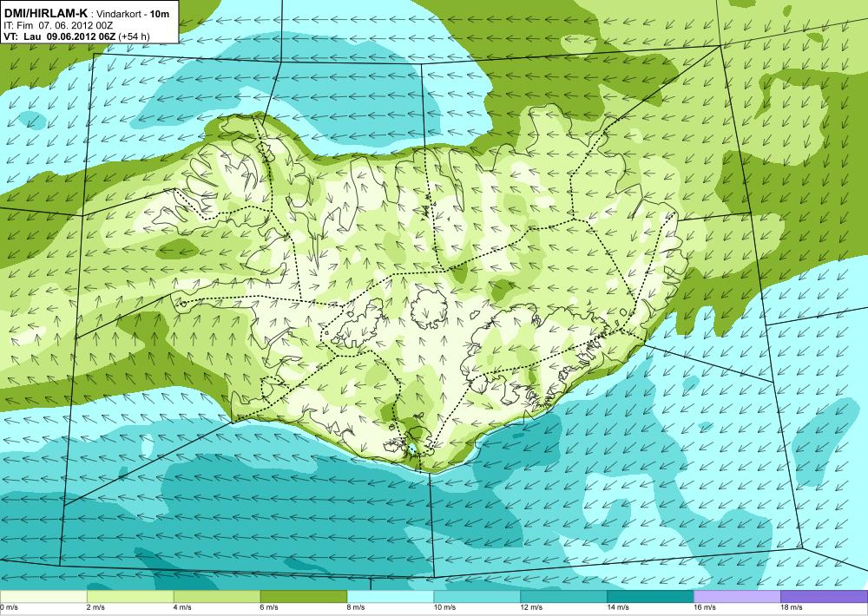Click the '18 m/s' legend label
Screen dimensions: 868x616
pos(792,607)
